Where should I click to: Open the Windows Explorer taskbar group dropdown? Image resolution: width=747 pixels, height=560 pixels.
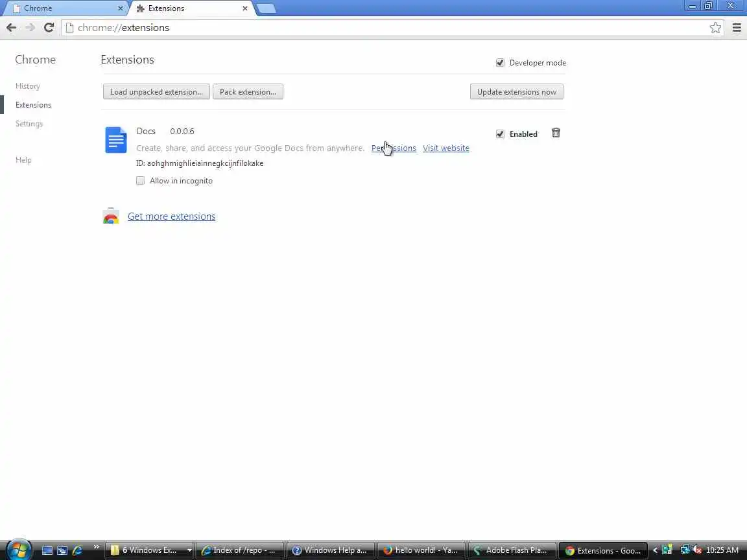(189, 550)
